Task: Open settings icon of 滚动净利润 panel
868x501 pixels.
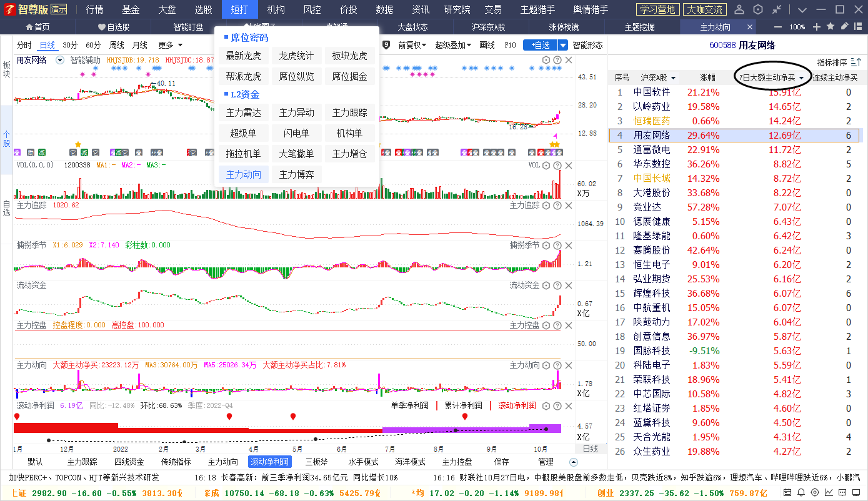Action: [546, 406]
